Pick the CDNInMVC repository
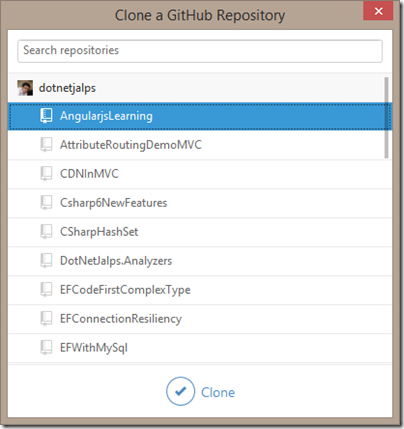Viewport: 404px width, 429px height. [200, 174]
